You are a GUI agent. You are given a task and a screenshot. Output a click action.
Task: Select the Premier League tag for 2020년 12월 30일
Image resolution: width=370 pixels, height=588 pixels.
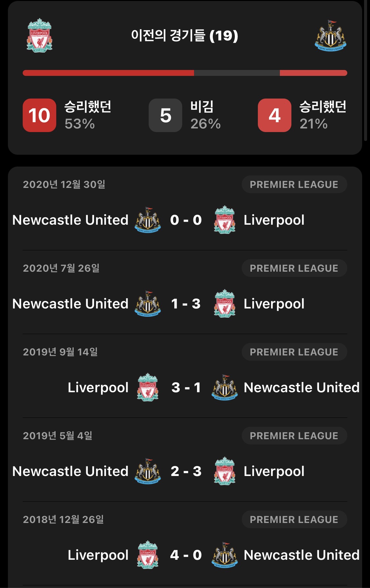click(x=294, y=184)
